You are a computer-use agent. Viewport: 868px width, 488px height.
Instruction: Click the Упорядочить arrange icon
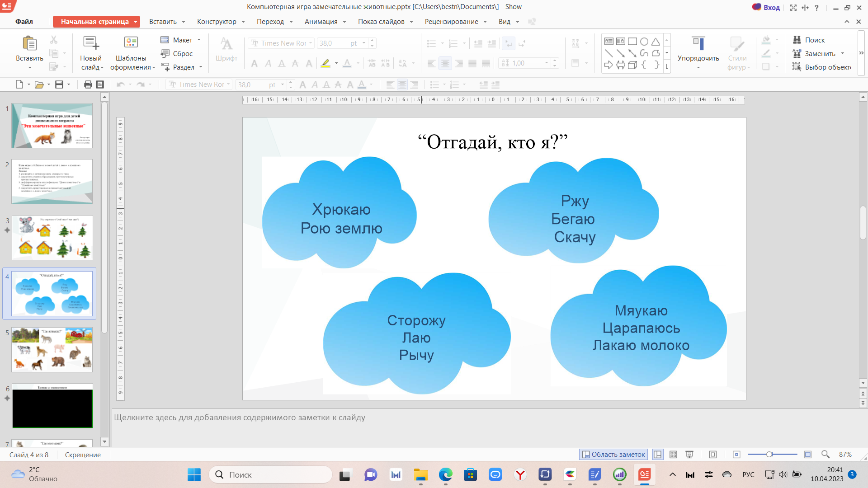click(698, 43)
